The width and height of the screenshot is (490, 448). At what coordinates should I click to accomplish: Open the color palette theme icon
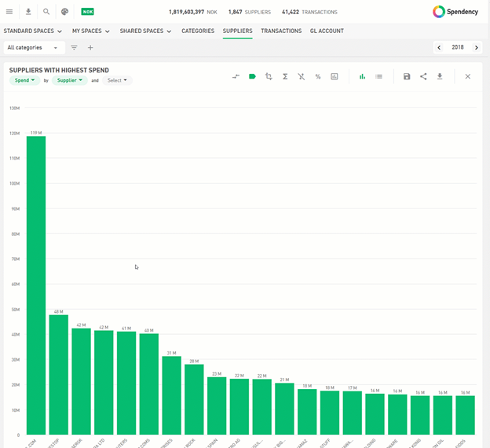click(x=65, y=12)
